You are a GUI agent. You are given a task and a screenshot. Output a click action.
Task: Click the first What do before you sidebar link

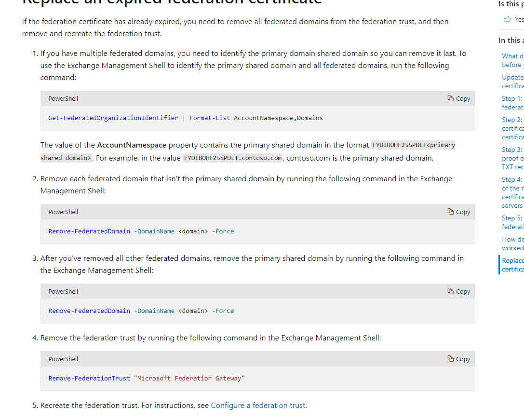[x=512, y=60]
